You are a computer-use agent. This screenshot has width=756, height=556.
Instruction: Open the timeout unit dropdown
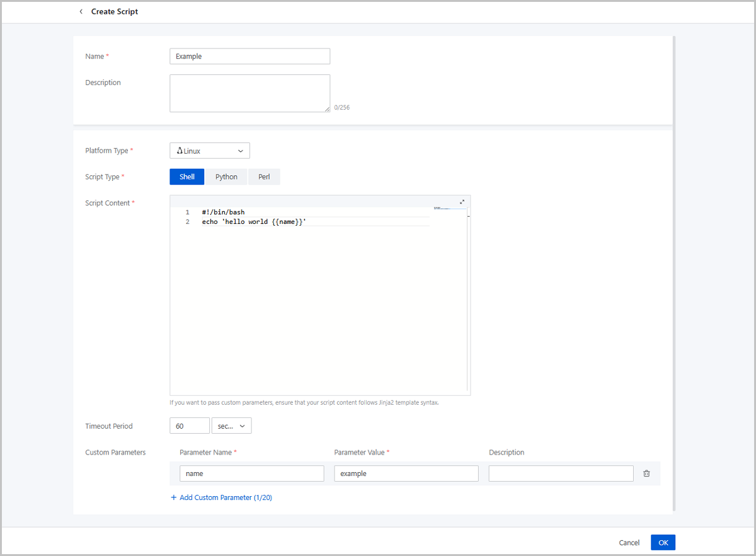(x=232, y=426)
